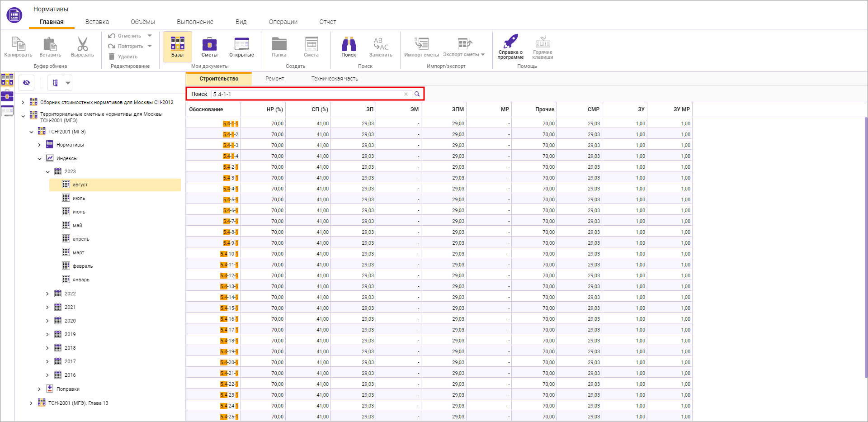Select the briefcase icon in left sidebar
This screenshot has width=868, height=422.
[7, 95]
